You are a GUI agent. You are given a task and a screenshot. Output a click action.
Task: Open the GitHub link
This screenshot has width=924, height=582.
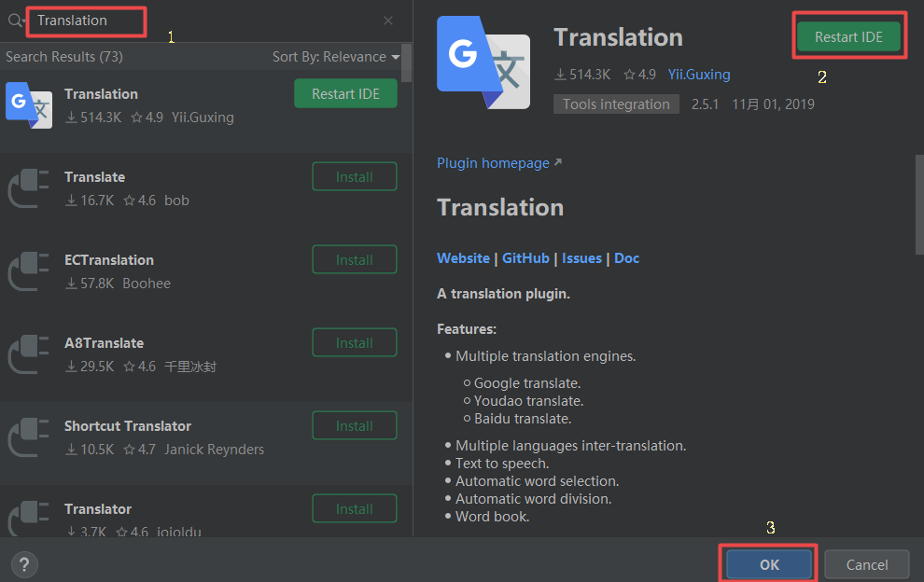tap(525, 258)
